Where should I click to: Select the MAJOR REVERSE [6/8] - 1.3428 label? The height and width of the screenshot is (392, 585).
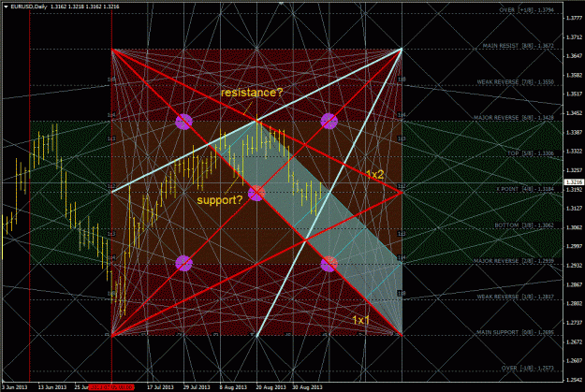(514, 118)
